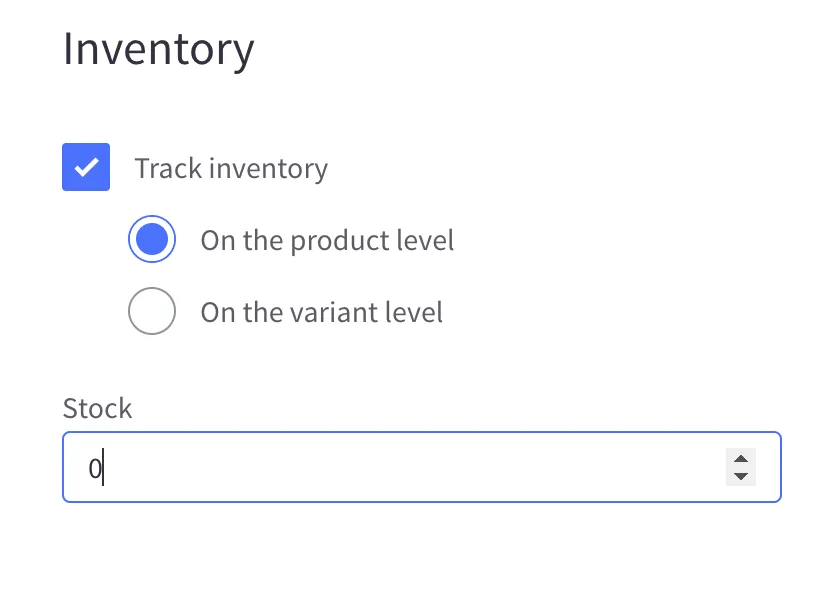Uncheck the Track inventory checkbox

[86, 167]
